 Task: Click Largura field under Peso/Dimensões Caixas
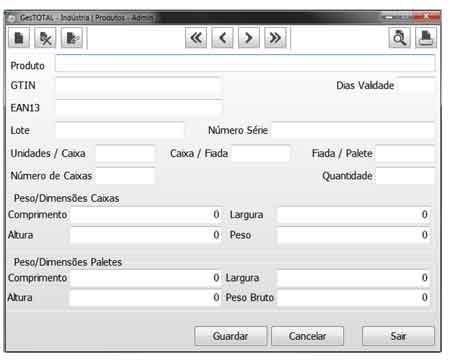click(354, 215)
